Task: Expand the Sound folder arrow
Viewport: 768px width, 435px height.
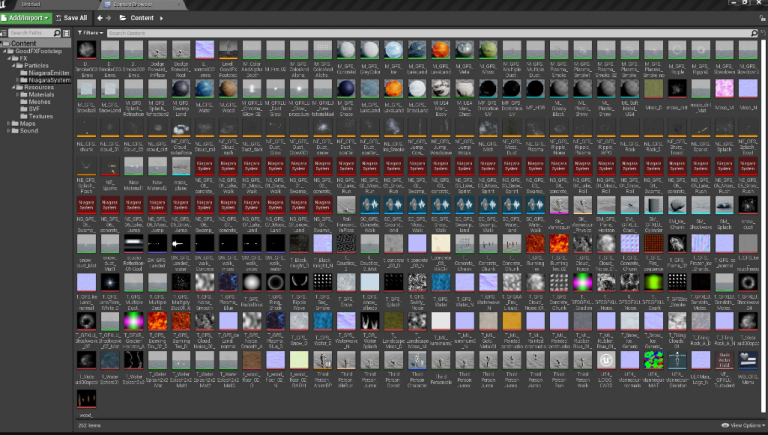Action: point(9,131)
